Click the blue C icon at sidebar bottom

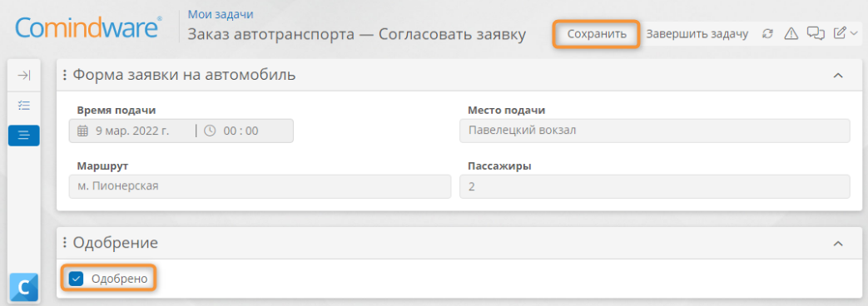(24, 288)
